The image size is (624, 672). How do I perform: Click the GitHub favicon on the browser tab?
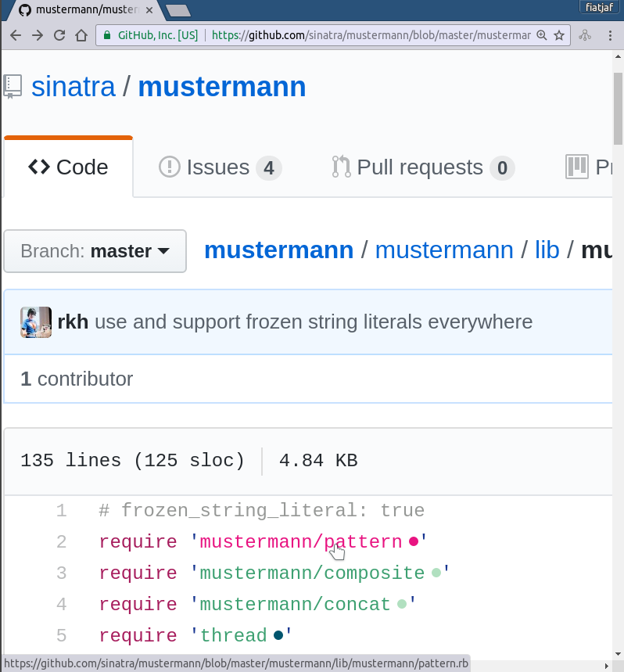[x=25, y=10]
